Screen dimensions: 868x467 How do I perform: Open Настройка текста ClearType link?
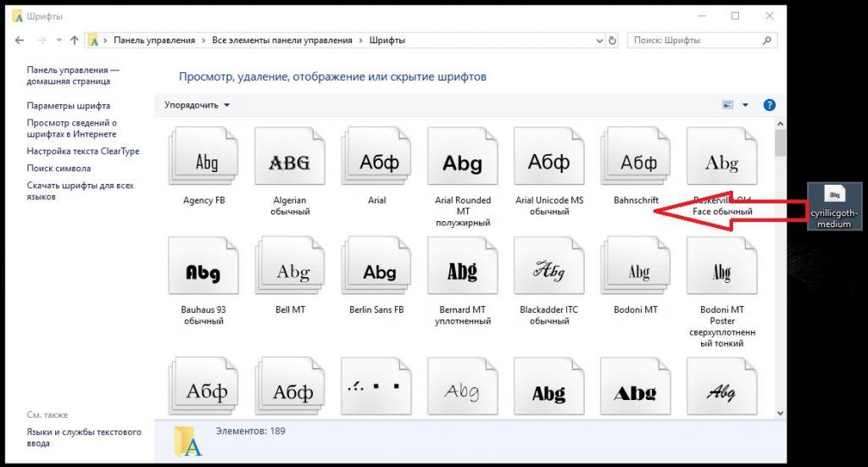[83, 151]
